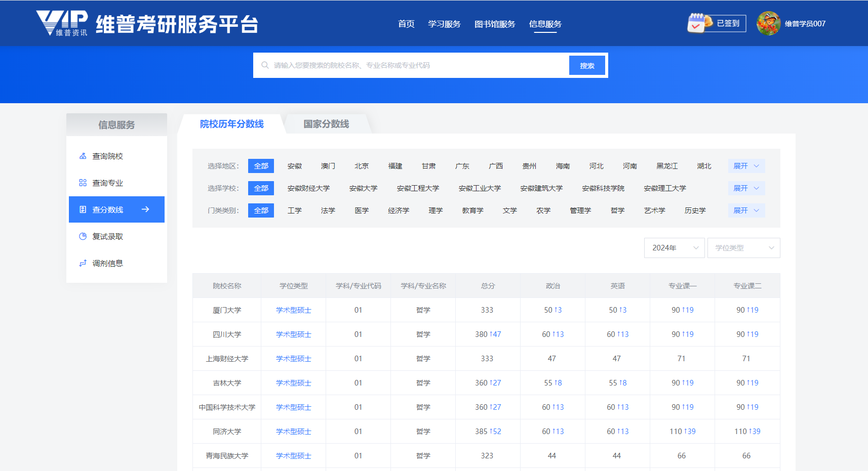Screen dimensions: 868x471
Task: Click 学术型硕士 link in 厦门大学 row
Action: click(293, 310)
